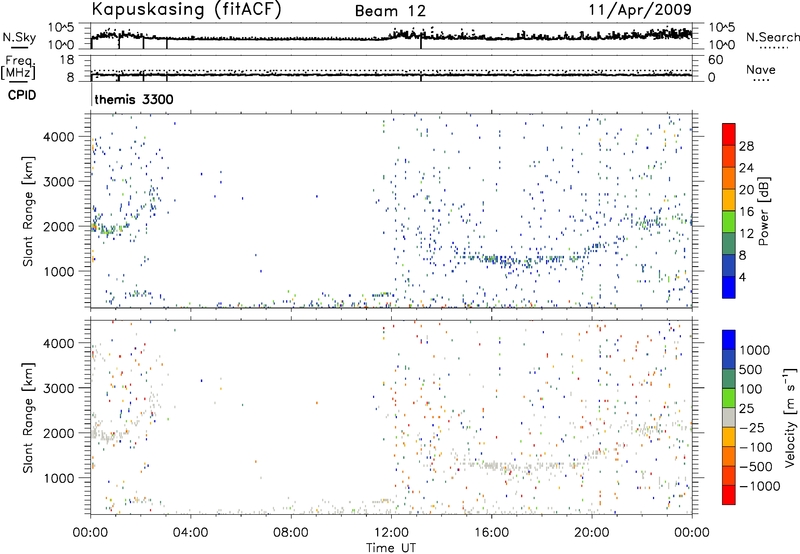The width and height of the screenshot is (800, 554).
Task: Click the bright blue Power segment below 4
Action: point(729,287)
